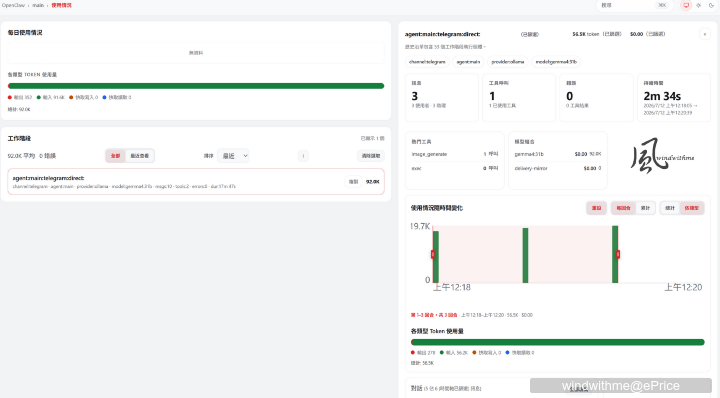The height and width of the screenshot is (398, 720).
Task: Click the agent:main tag chip
Action: click(468, 62)
